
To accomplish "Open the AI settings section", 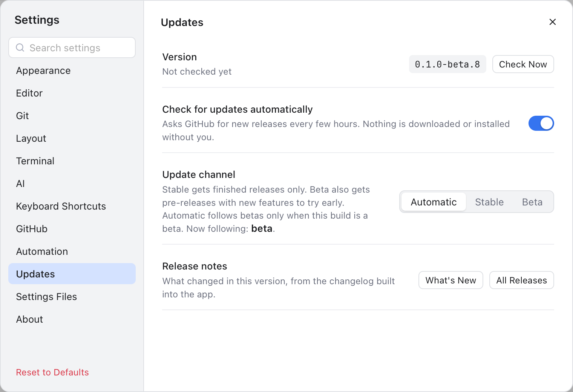I will point(72,184).
